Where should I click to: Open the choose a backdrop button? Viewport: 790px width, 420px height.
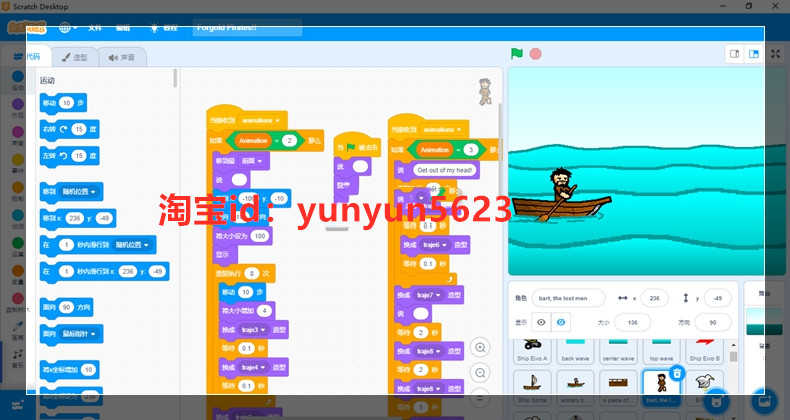pos(765,402)
